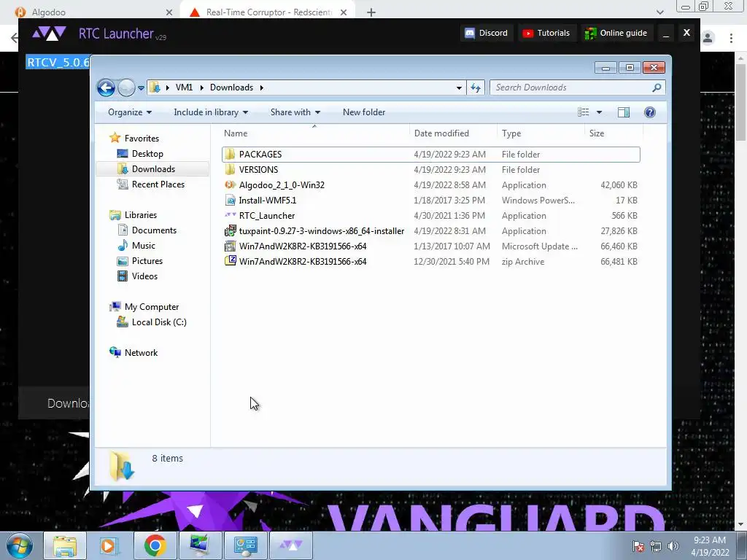This screenshot has height=560, width=747.
Task: Expand the arrow after VM1 breadcrumb
Action: pyautogui.click(x=201, y=87)
